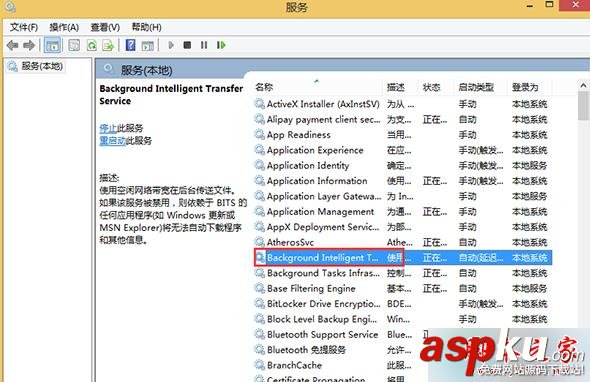This screenshot has height=382, width=590.
Task: Click the gear icon beside BranchCache
Action: (x=260, y=365)
